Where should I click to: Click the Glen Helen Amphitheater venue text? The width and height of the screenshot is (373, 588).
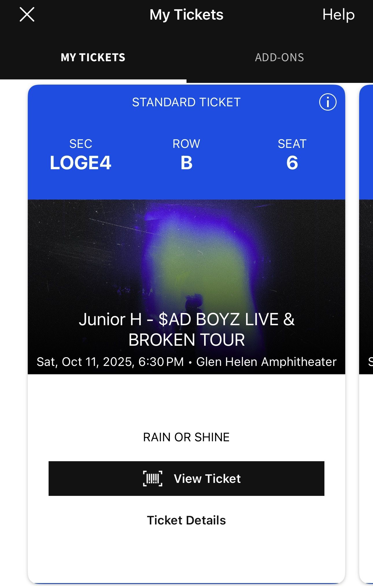[266, 362]
